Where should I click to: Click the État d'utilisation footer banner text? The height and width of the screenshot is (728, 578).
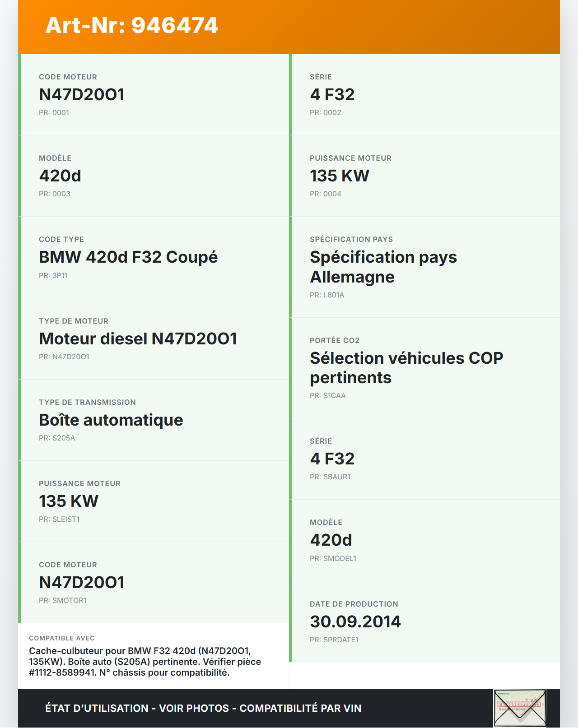[x=203, y=708]
